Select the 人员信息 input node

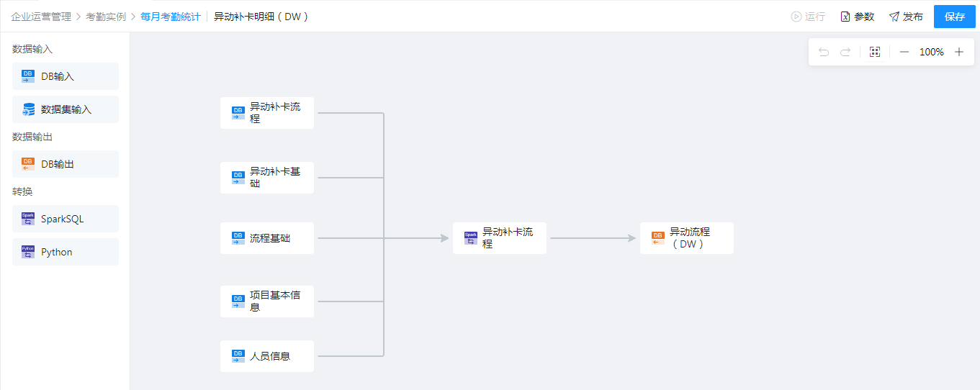tap(267, 356)
